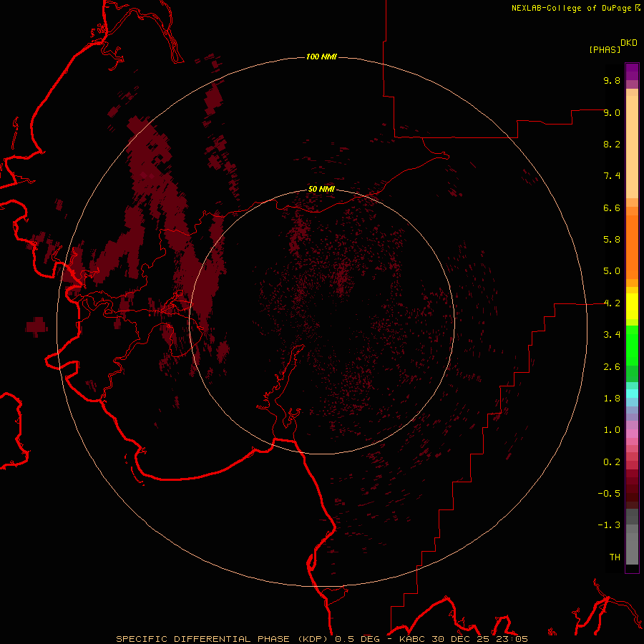Viewport: 644px width, 644px height.
Task: Click the 6.6 value on the color scale
Action: click(612, 208)
